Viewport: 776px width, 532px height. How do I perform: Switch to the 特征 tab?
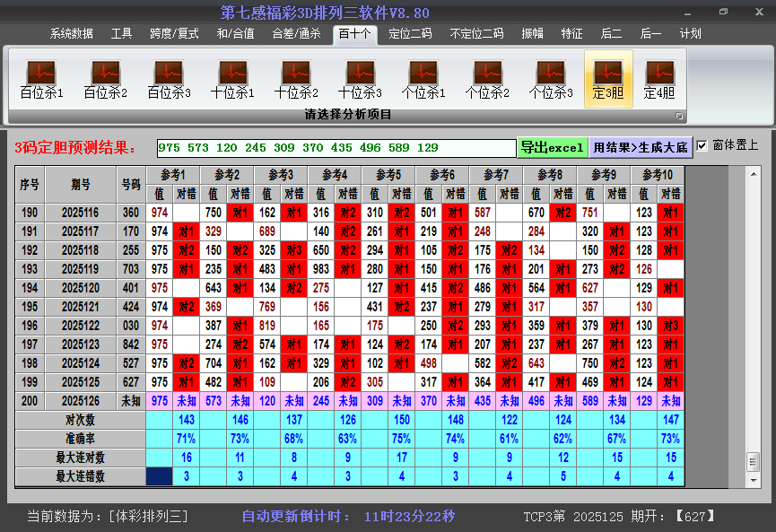571,34
